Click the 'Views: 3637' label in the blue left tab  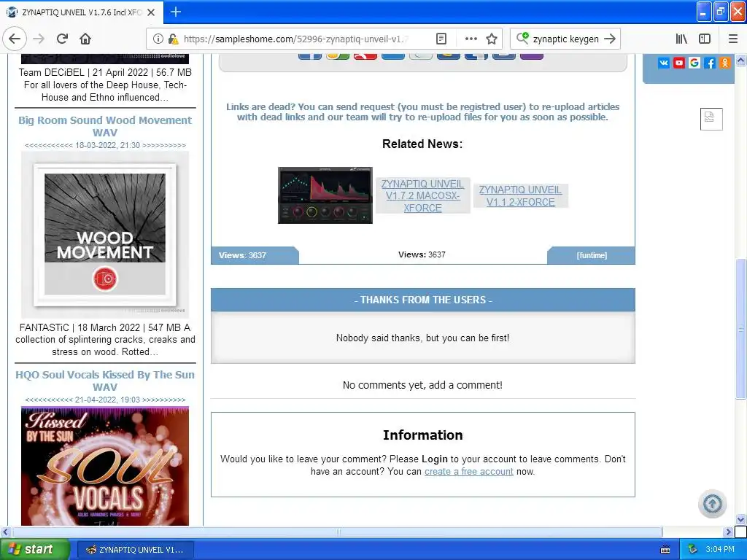click(x=242, y=255)
